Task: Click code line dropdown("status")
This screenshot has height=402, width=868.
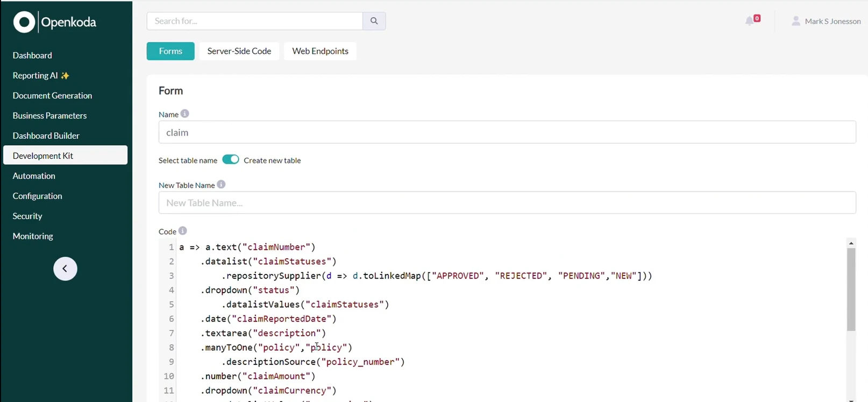Action: (x=250, y=290)
